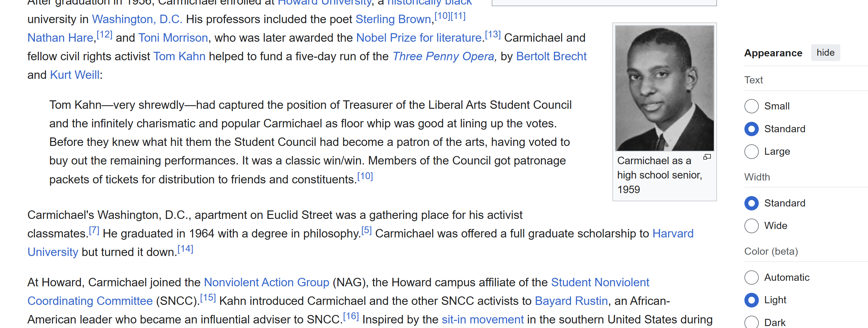
Task: Hide the Appearance panel
Action: pos(825,52)
